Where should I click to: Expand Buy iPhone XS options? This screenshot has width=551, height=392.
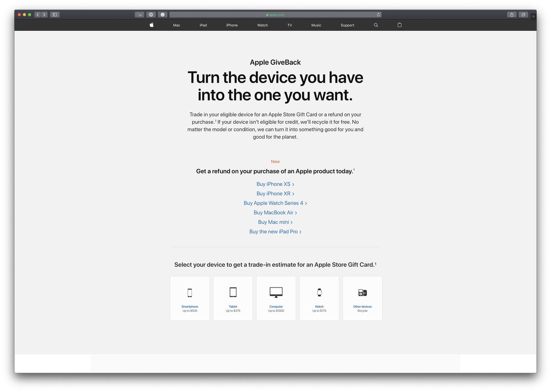275,184
